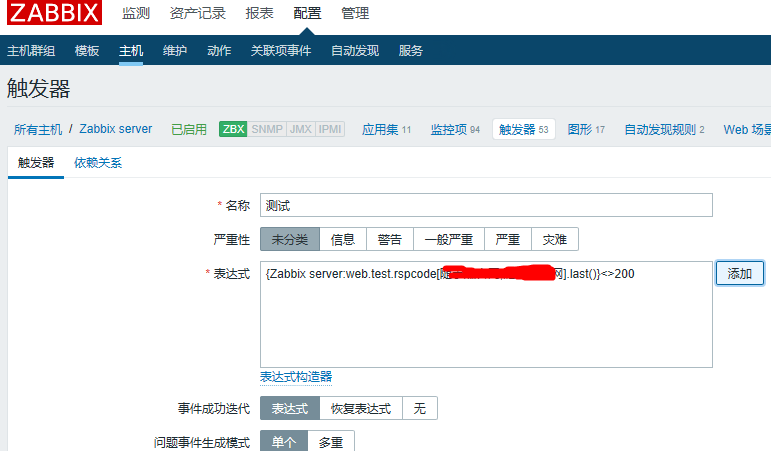771x451 pixels.
Task: Open Web 场景 link
Action: pyautogui.click(x=747, y=129)
